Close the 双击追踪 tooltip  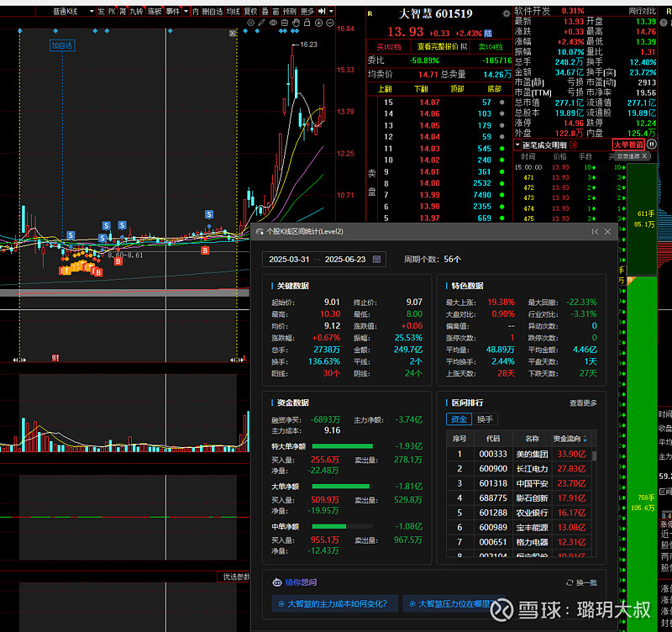tap(644, 156)
